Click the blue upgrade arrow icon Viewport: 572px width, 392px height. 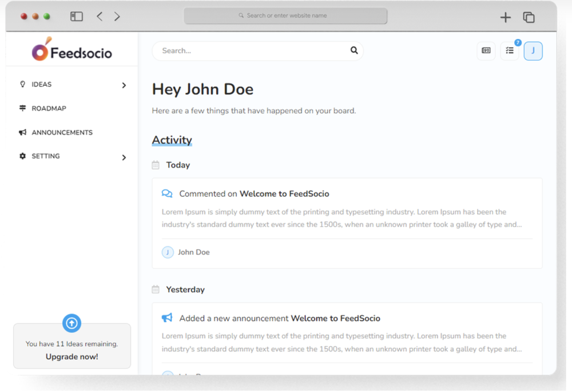tap(71, 323)
